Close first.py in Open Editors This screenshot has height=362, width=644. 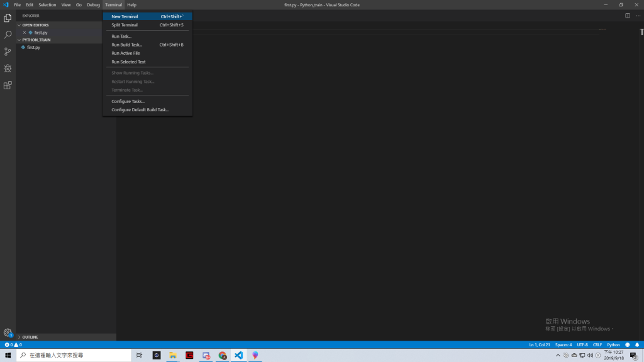coord(25,33)
